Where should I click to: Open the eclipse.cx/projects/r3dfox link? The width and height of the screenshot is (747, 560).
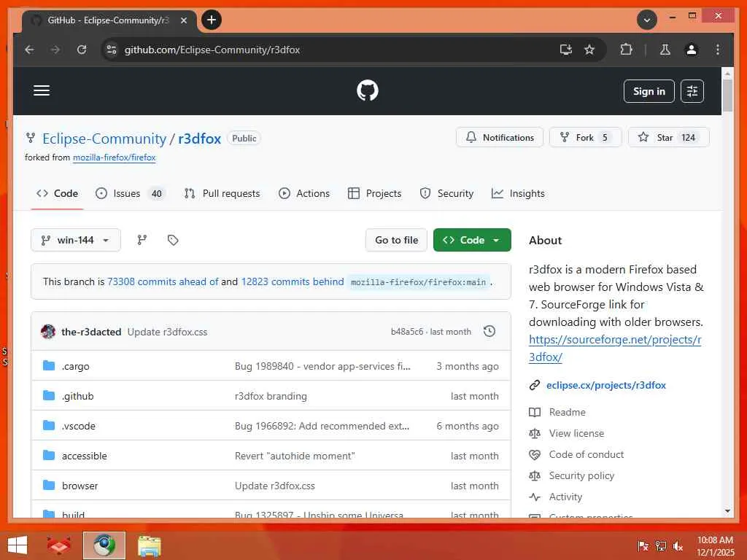(x=606, y=385)
